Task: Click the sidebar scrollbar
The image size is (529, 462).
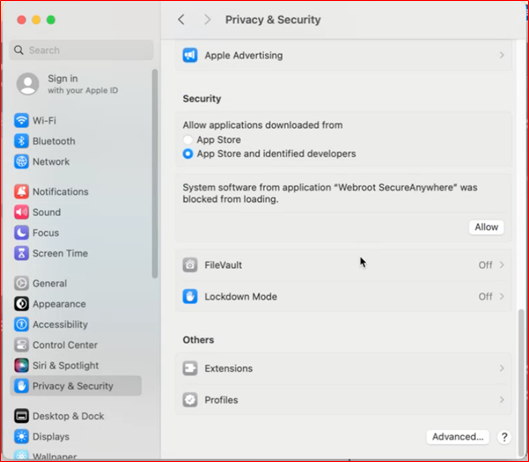Action: point(155,173)
